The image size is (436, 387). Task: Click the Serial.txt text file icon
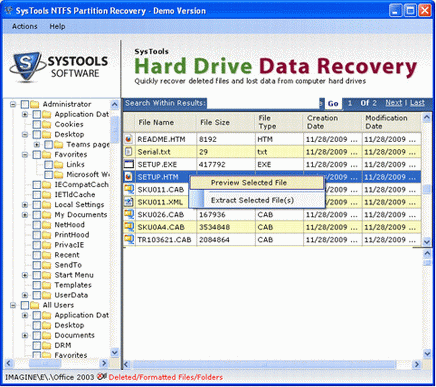(x=128, y=152)
